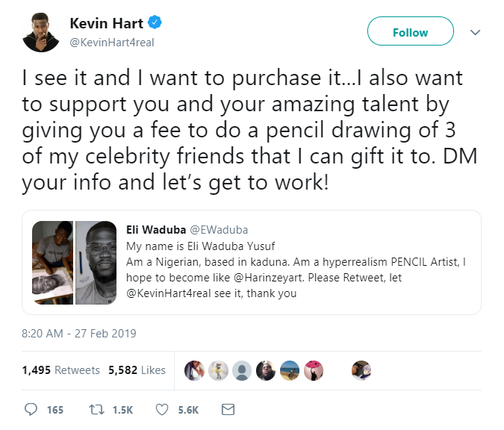Image resolution: width=504 pixels, height=430 pixels.
Task: Click first liker avatar in row
Action: (194, 370)
